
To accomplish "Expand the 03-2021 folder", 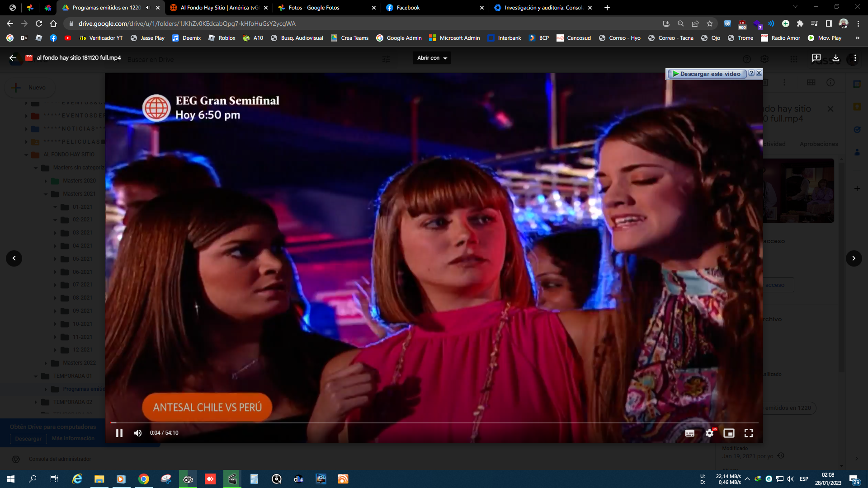I will [56, 233].
